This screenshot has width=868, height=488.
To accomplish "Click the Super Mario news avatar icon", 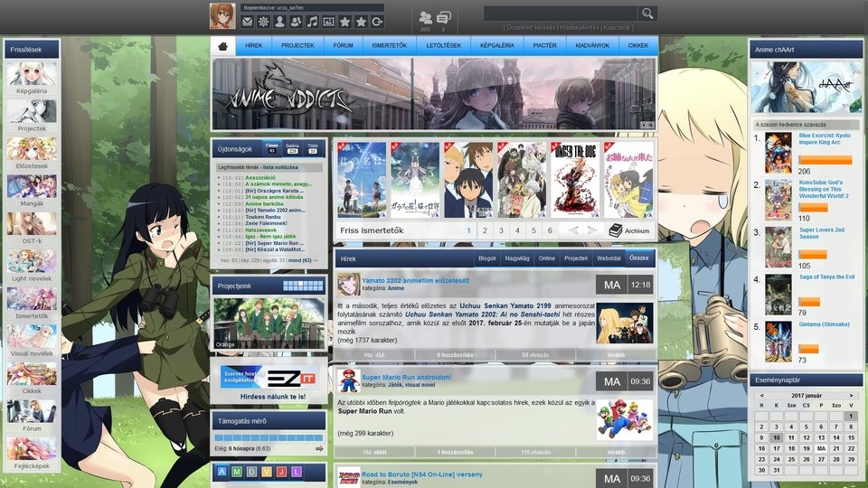I will (x=349, y=381).
